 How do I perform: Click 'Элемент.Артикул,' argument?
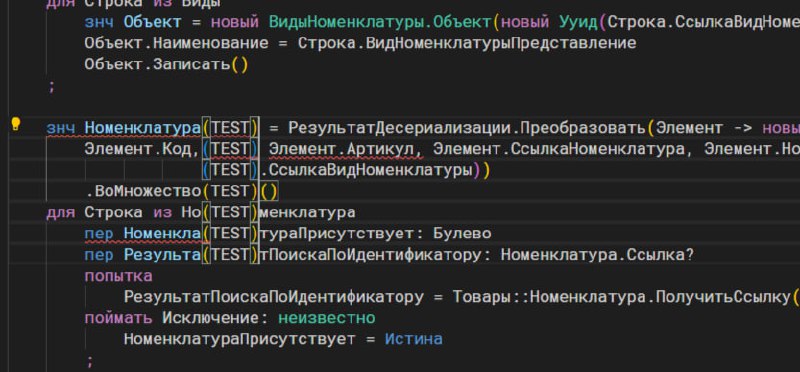pyautogui.click(x=346, y=150)
